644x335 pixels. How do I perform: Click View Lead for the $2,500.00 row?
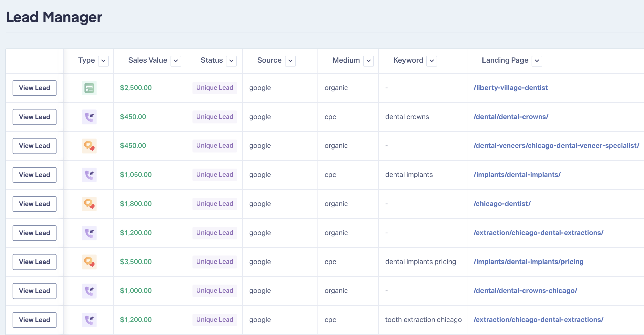[34, 88]
